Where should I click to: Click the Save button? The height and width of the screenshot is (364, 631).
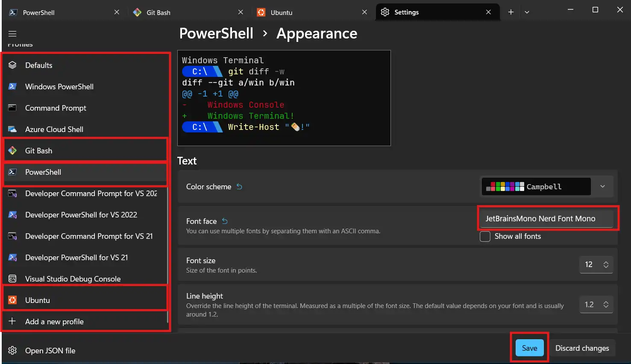point(529,348)
